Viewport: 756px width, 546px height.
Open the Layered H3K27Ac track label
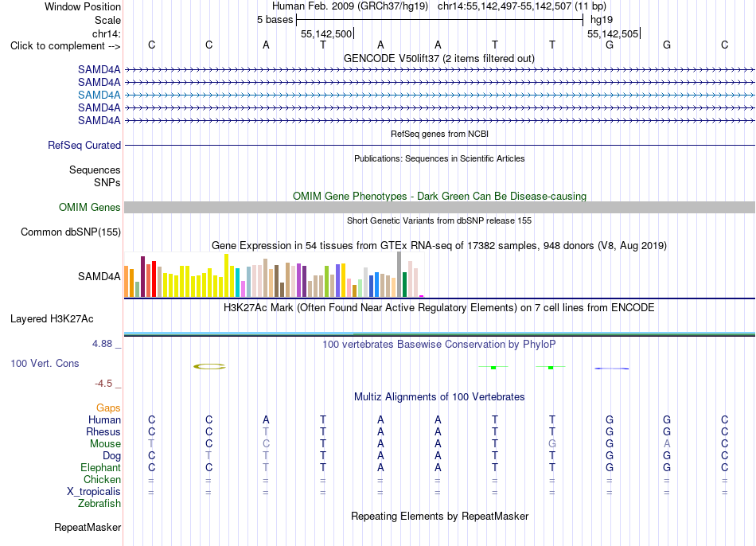pos(52,319)
